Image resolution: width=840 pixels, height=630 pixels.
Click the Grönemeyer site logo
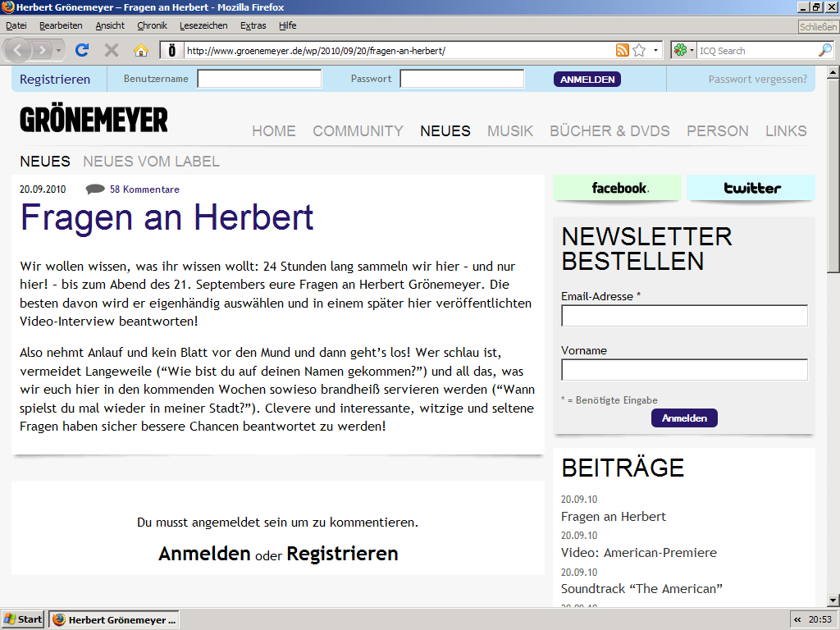click(x=94, y=120)
